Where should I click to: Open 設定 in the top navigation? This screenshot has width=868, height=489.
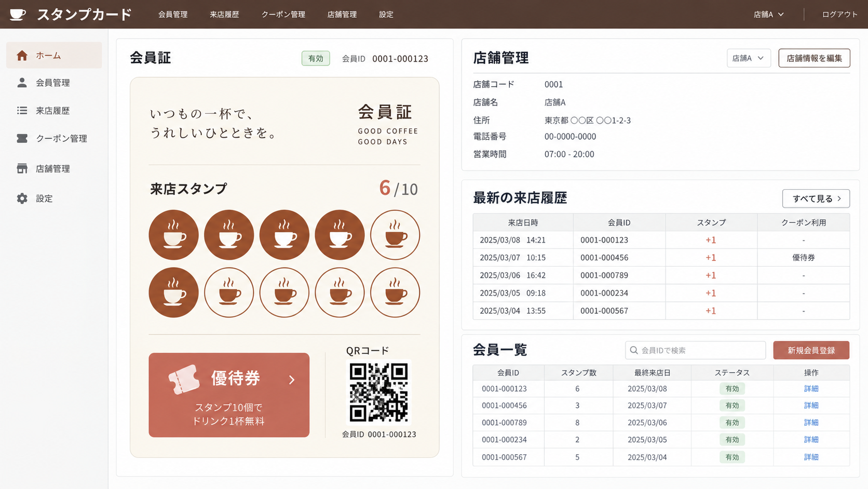[386, 15]
